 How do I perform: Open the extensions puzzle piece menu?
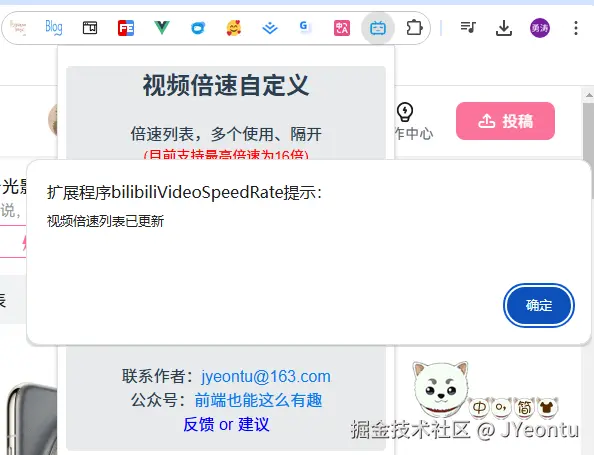pyautogui.click(x=414, y=28)
